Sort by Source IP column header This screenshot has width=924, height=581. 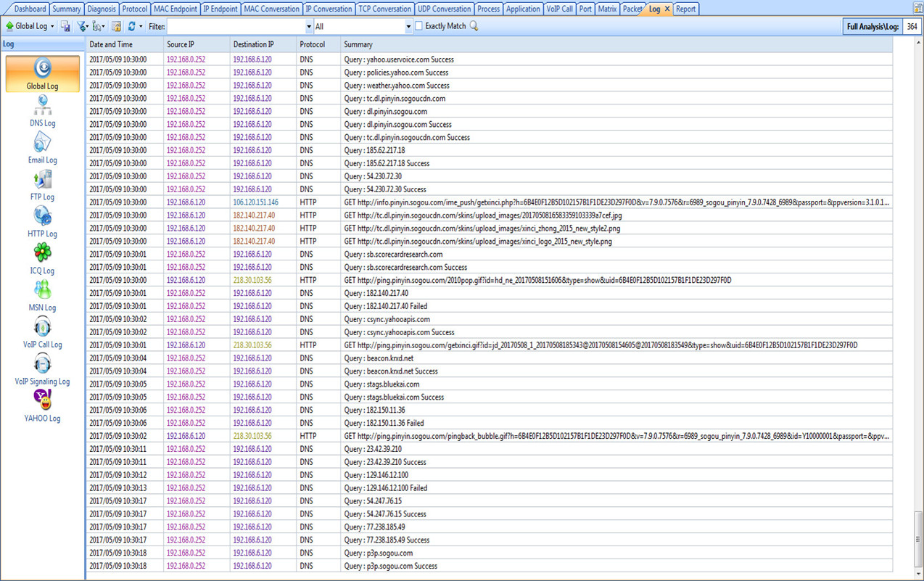(x=197, y=44)
